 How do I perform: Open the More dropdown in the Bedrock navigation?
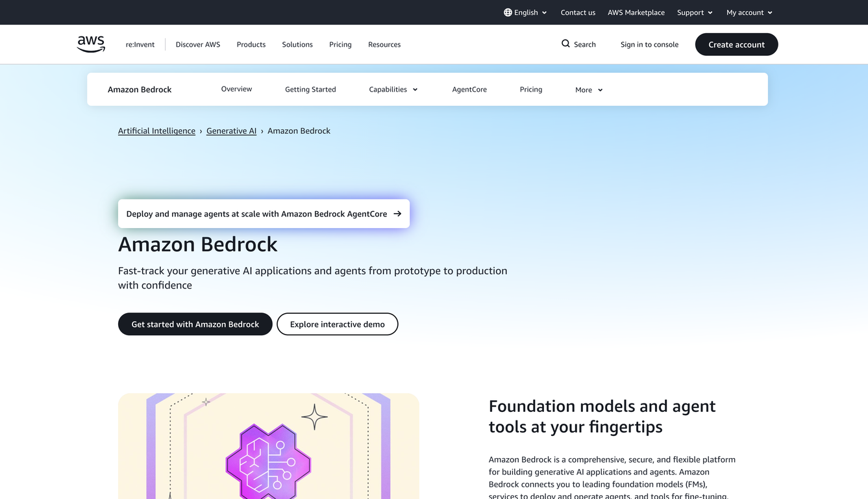point(588,89)
